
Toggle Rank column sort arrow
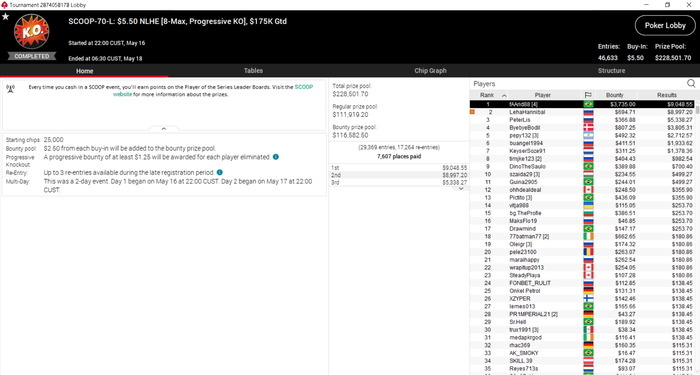click(504, 95)
